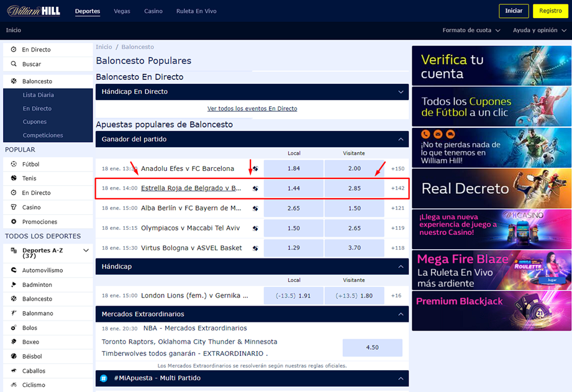The height and width of the screenshot is (392, 572).
Task: Open Ver todos los eventos En Directo link
Action: pos(252,109)
